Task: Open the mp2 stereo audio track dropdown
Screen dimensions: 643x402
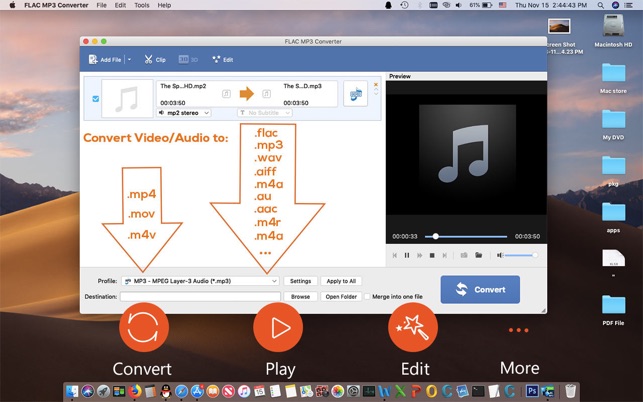Action: pos(184,113)
